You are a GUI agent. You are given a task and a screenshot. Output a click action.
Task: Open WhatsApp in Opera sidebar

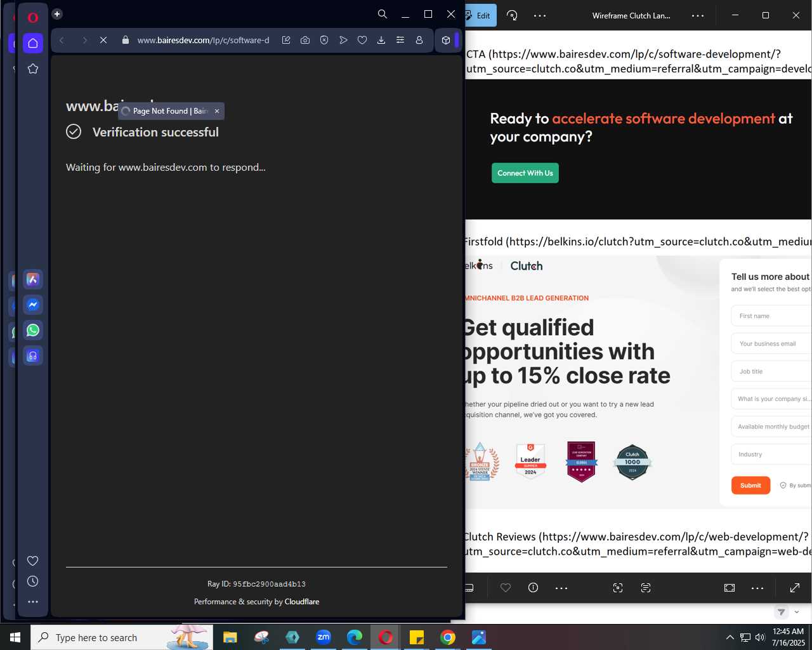click(33, 330)
